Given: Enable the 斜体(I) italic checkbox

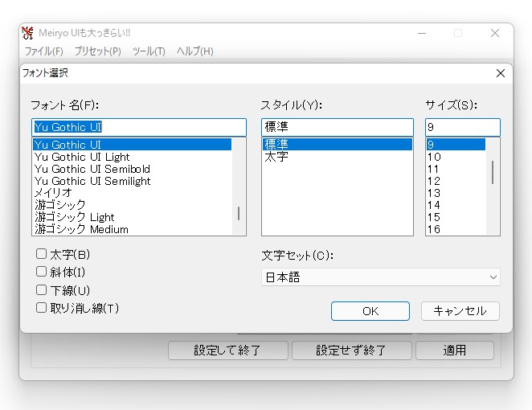Looking at the screenshot, I should tap(42, 272).
